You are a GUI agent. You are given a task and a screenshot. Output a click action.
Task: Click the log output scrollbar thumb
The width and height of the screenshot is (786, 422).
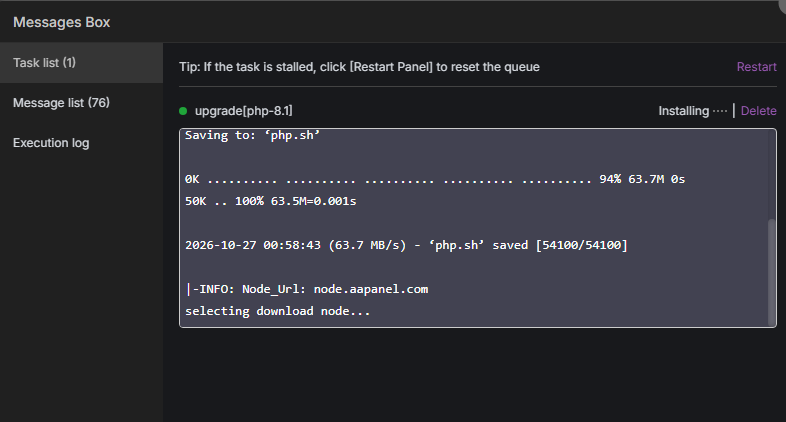(772, 272)
